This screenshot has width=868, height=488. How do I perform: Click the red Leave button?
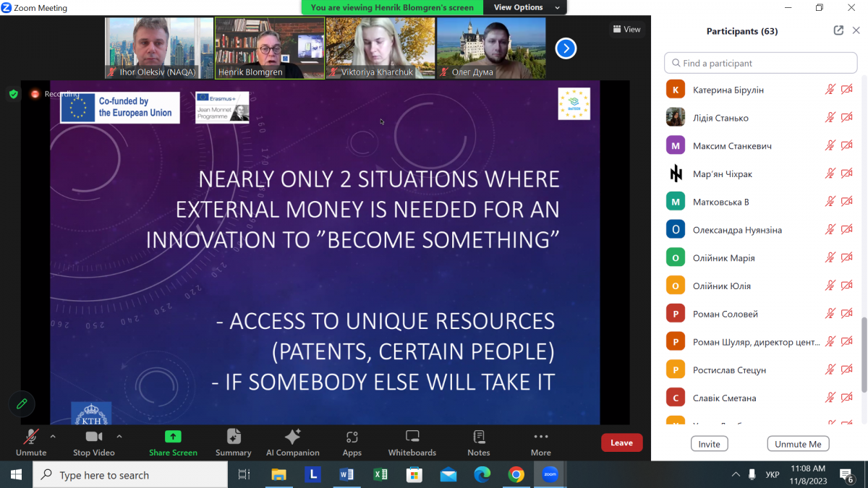621,442
